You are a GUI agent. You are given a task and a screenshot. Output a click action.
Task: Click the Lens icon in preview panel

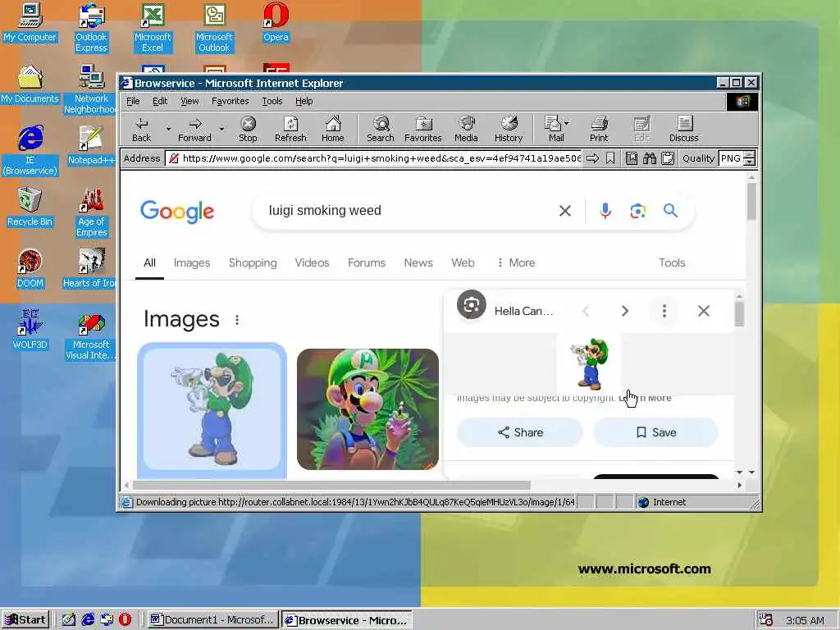[x=472, y=305]
